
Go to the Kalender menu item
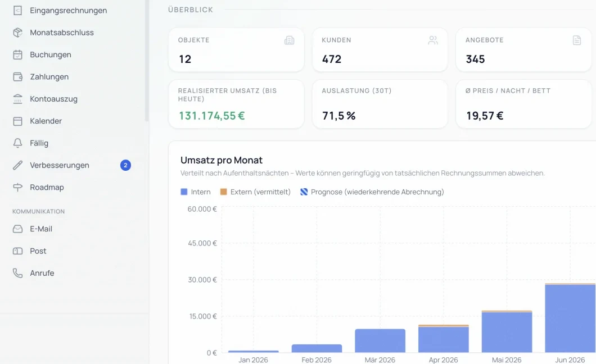tap(46, 121)
